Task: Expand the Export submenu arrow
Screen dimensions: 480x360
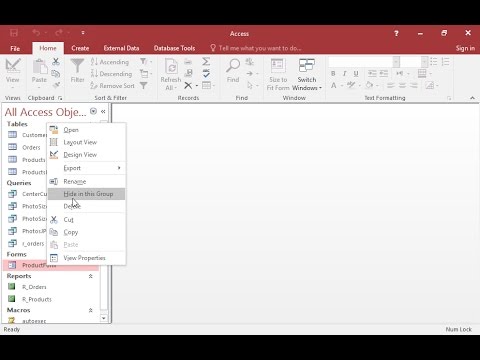Action: pyautogui.click(x=119, y=168)
